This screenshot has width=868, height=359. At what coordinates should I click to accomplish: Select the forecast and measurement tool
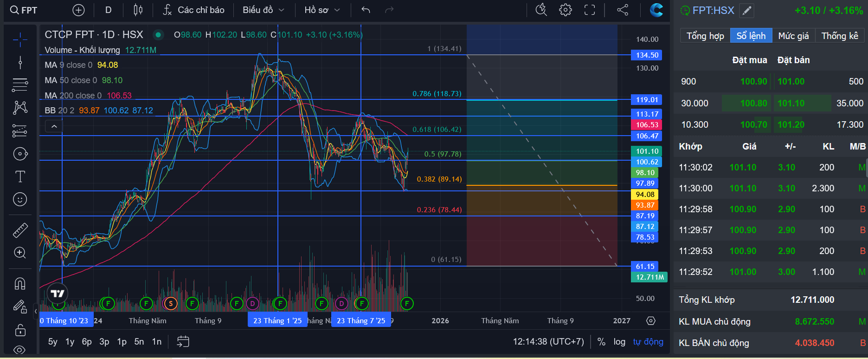(20, 131)
